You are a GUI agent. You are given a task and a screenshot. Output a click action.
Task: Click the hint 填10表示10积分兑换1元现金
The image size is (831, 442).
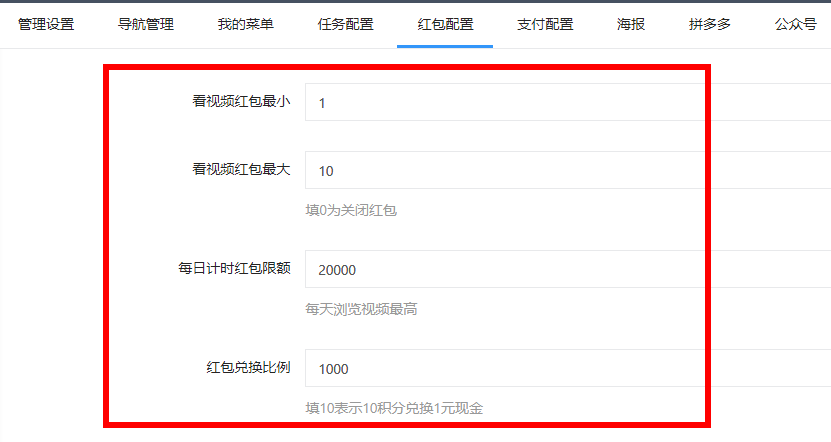(x=394, y=408)
